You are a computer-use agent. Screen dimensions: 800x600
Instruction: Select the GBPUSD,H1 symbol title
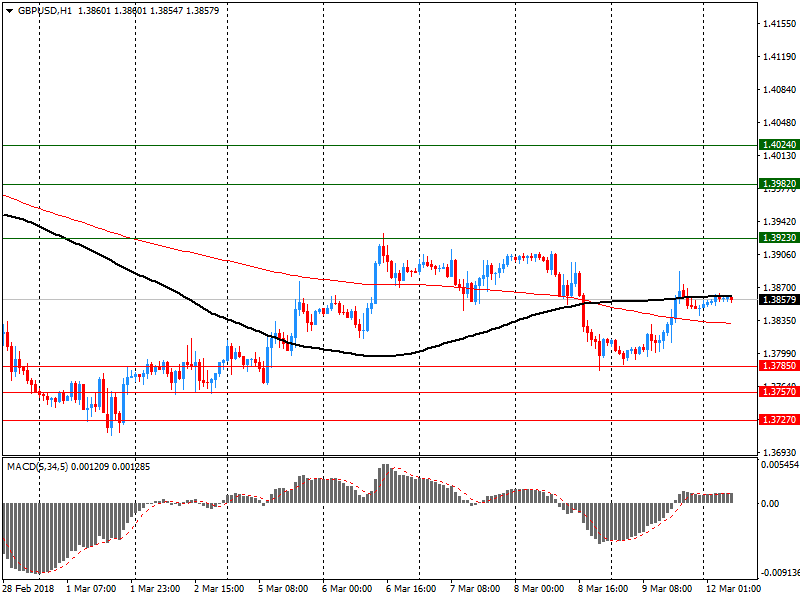pos(45,11)
